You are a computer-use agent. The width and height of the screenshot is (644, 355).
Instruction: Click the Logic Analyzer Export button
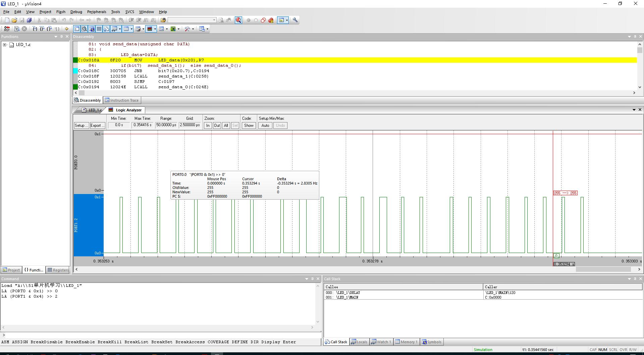97,125
